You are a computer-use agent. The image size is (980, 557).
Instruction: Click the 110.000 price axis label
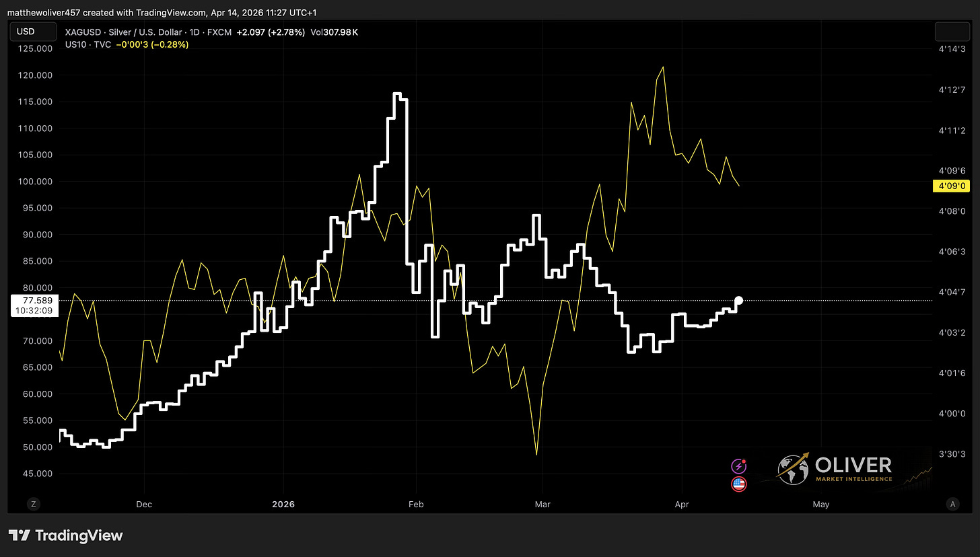36,128
